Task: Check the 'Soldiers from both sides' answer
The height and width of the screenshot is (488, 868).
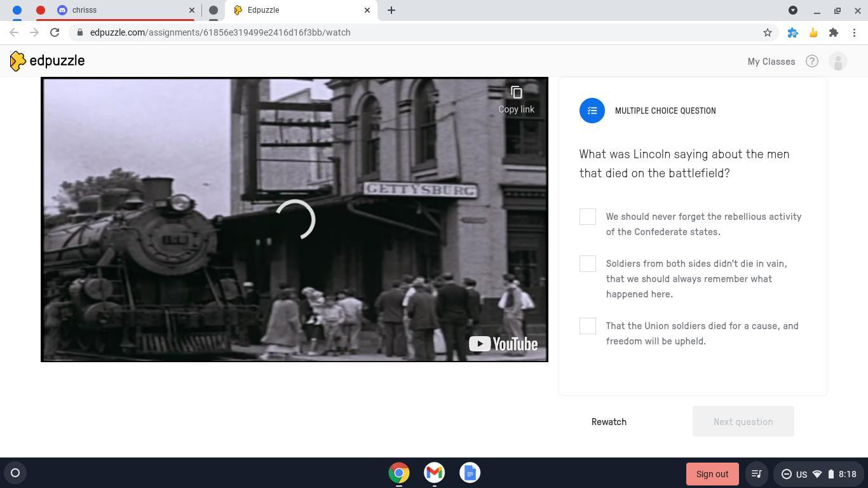Action: [588, 264]
